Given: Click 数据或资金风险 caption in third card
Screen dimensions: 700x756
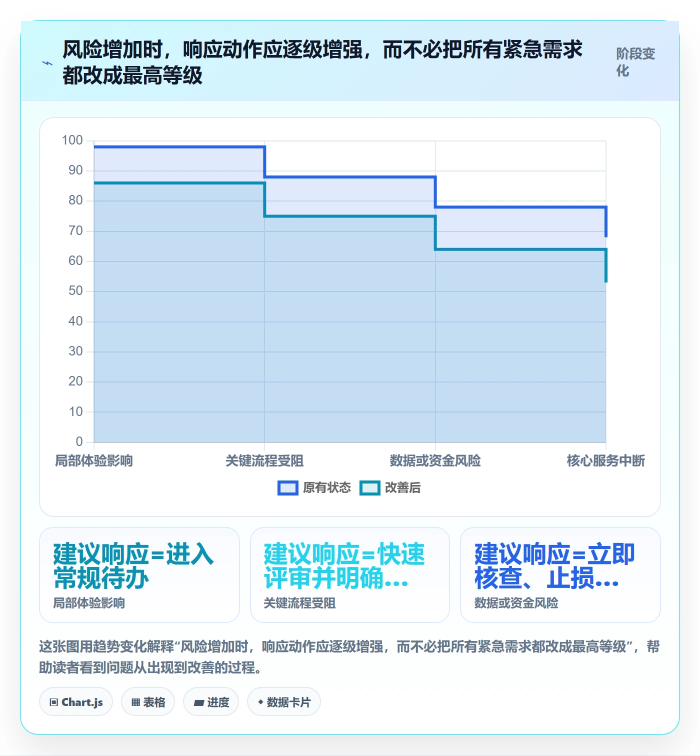Looking at the screenshot, I should [x=516, y=603].
